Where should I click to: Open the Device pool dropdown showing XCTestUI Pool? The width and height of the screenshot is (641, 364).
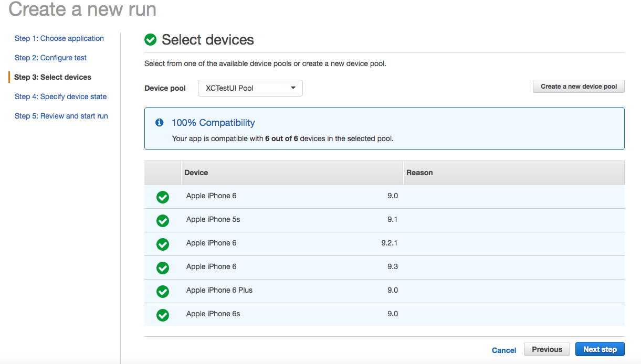point(250,88)
